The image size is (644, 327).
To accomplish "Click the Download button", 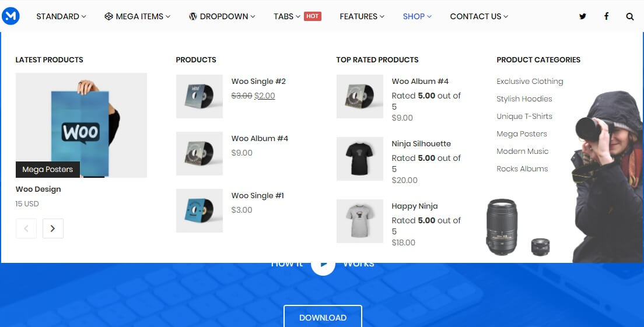I will click(323, 318).
